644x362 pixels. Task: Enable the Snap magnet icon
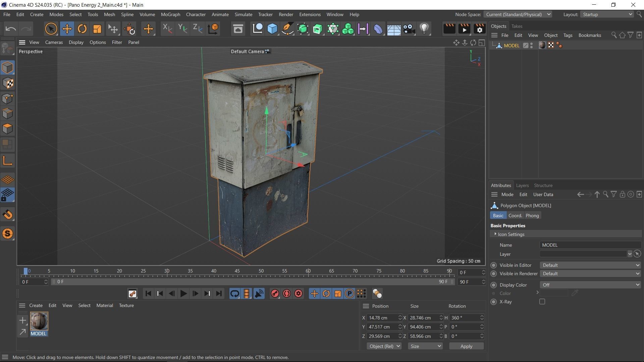tap(8, 215)
